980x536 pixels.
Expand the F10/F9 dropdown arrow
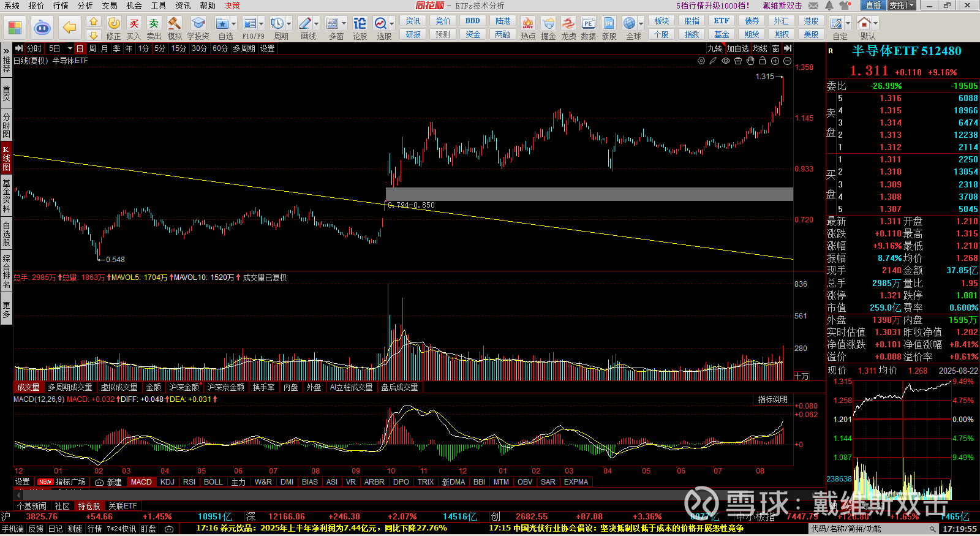[262, 24]
